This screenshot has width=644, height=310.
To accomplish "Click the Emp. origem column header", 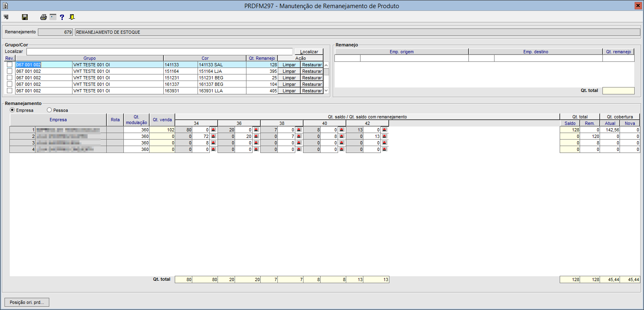I will coord(402,52).
